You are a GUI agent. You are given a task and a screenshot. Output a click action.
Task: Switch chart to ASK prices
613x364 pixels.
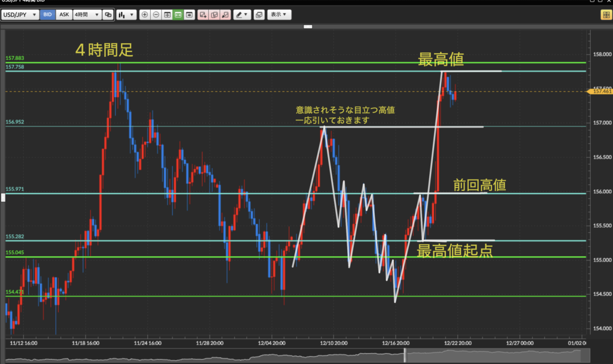tap(64, 14)
